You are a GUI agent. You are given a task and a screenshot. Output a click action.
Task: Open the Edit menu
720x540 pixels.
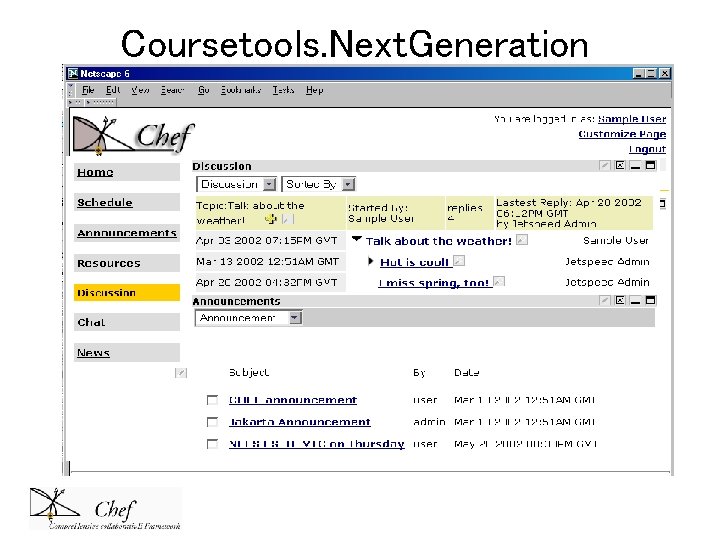(x=113, y=90)
